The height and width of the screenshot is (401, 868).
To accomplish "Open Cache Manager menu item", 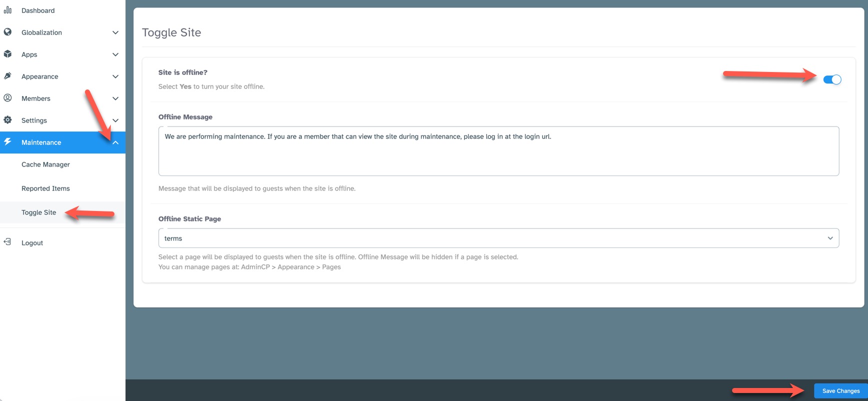I will tap(45, 164).
